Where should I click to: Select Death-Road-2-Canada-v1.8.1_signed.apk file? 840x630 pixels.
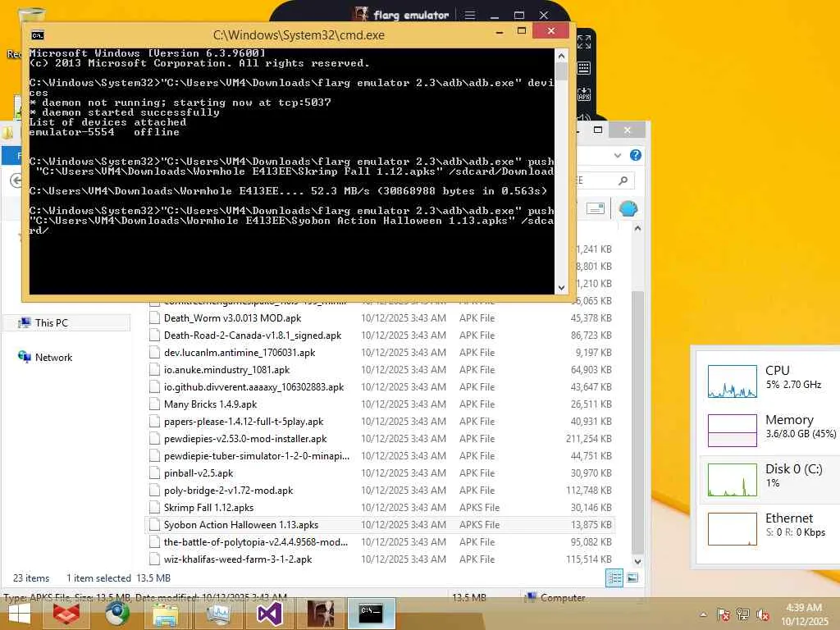253,336
